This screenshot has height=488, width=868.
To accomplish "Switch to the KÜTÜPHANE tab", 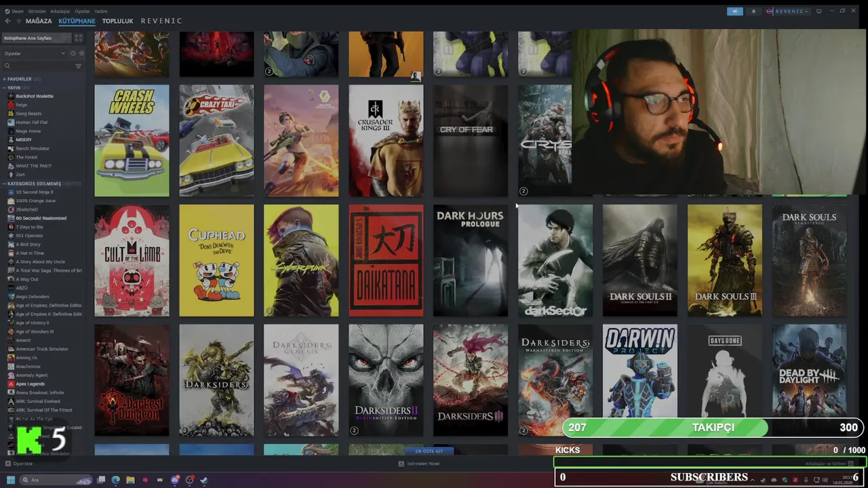I will pos(77,21).
